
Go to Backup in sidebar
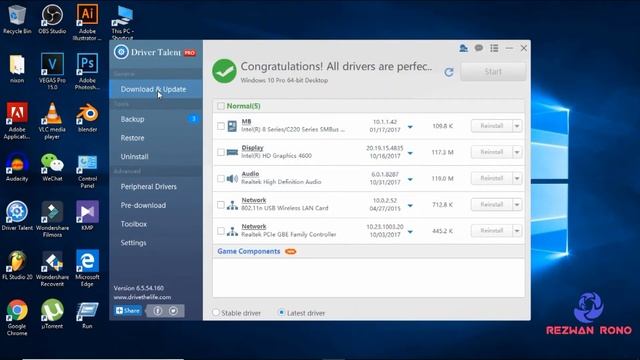tap(156, 119)
